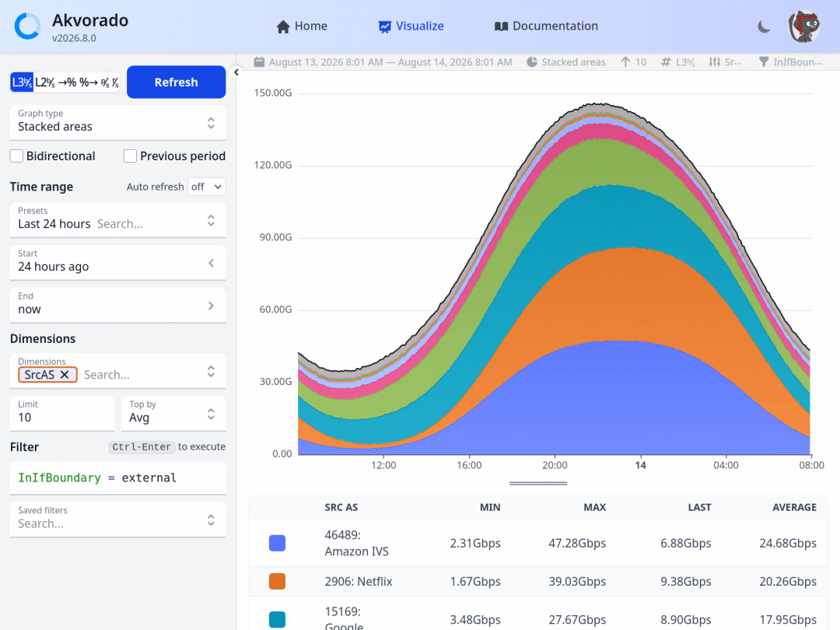
Task: Click the Akvorado ring logo
Action: (x=27, y=26)
